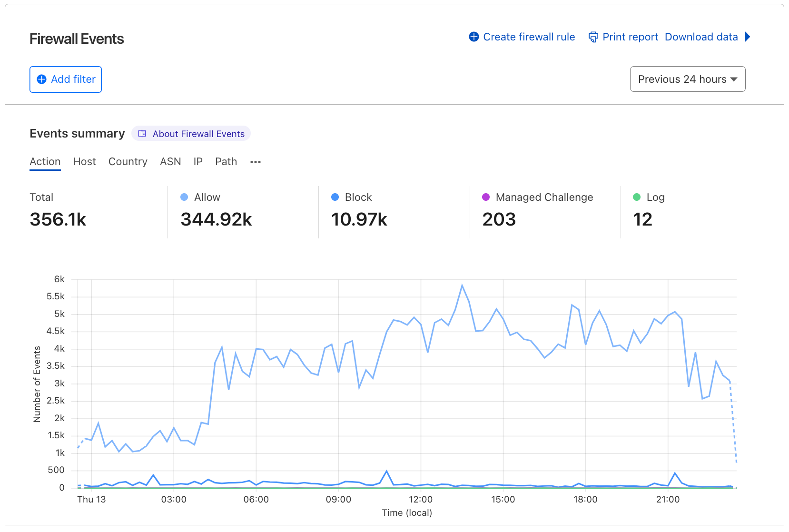The width and height of the screenshot is (789, 532).
Task: Click the Add filter button label
Action: coord(73,79)
